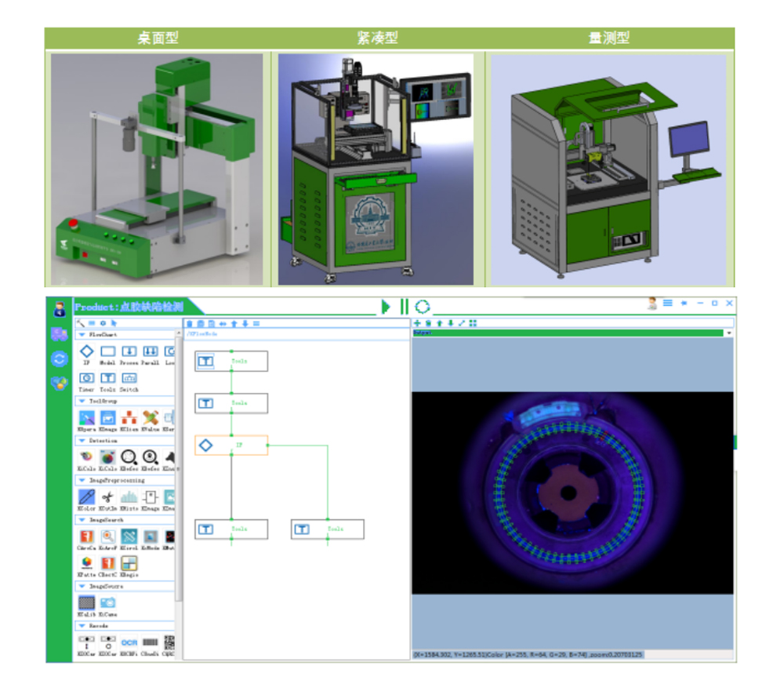Open the output panel dropdown arrow
This screenshot has width=784, height=688.
pyautogui.click(x=730, y=333)
